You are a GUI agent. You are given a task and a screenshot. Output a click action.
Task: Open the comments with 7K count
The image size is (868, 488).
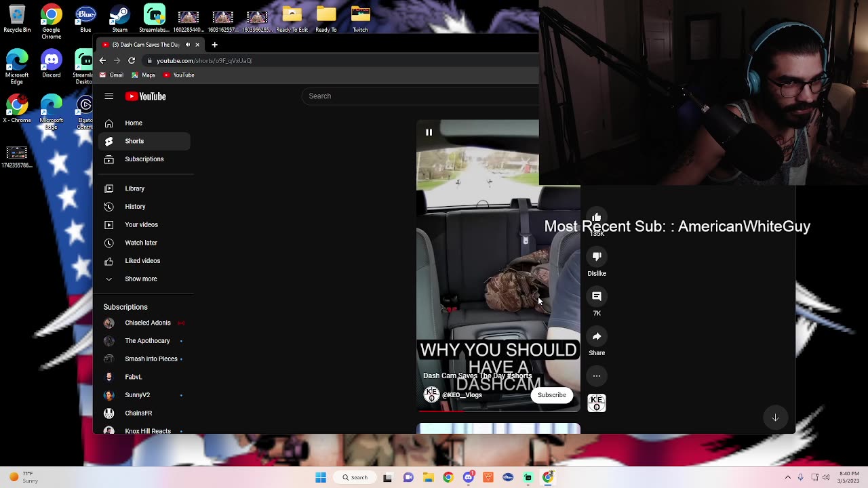pos(597,296)
